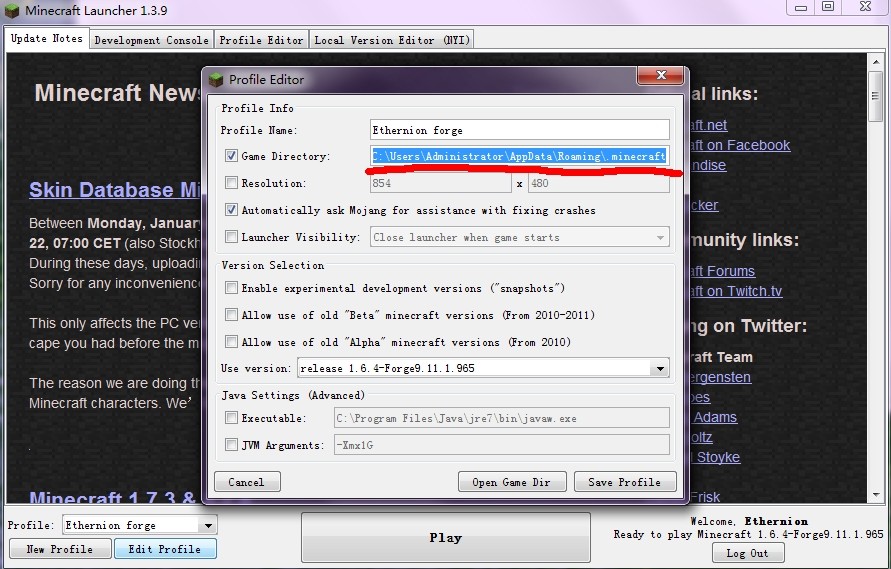
Task: Open the Skin Database news link
Action: pos(115,190)
